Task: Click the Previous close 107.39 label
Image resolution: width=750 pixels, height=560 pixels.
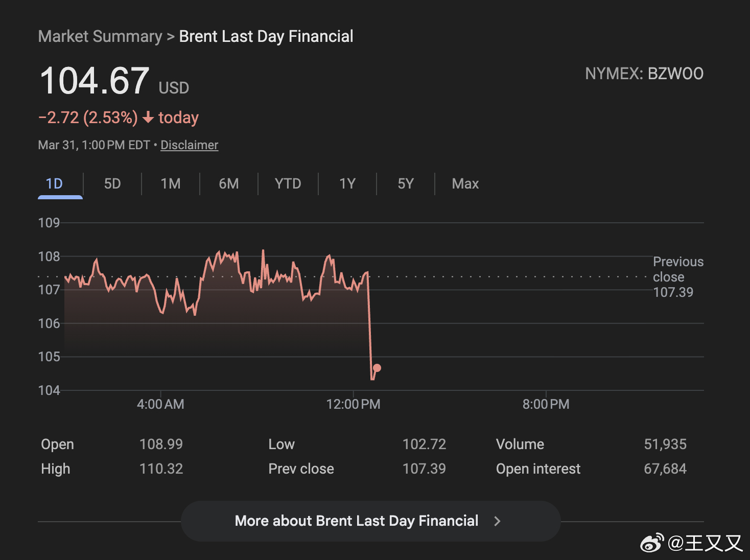Action: 678,277
